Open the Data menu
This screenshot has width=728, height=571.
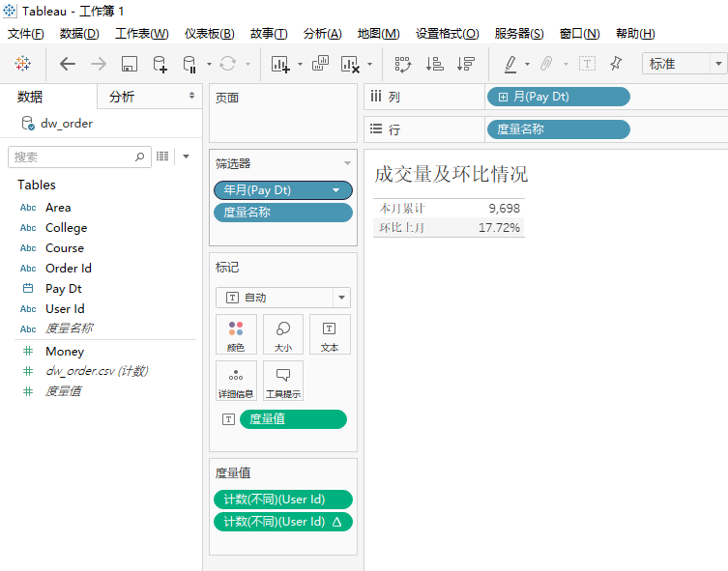(79, 34)
